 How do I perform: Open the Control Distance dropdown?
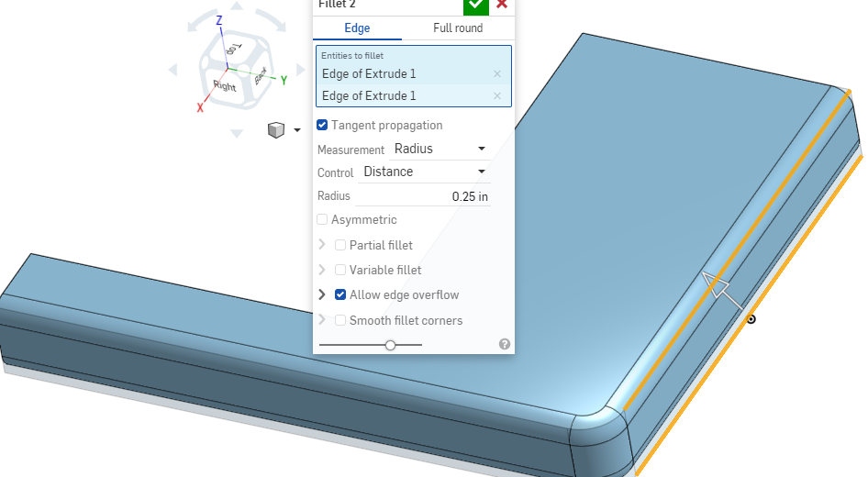(424, 172)
